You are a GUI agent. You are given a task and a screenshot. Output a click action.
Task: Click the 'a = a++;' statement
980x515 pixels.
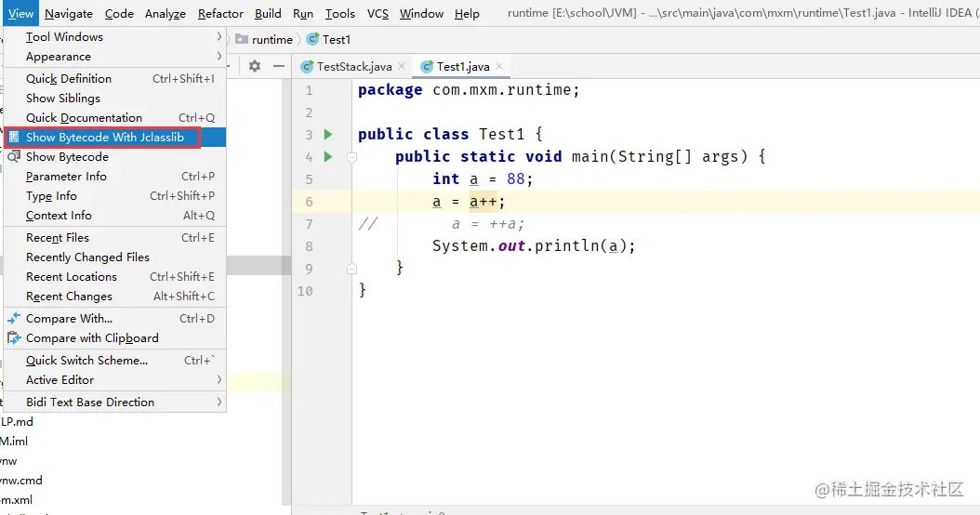(469, 202)
